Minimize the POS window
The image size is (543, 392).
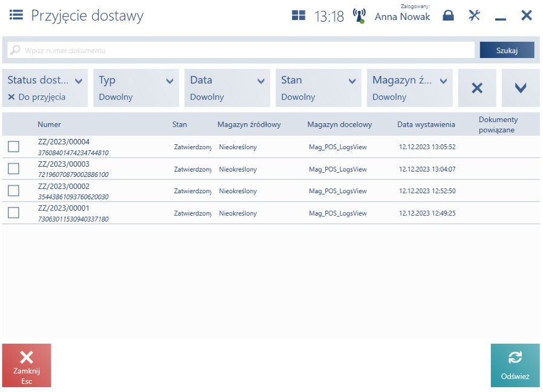501,19
